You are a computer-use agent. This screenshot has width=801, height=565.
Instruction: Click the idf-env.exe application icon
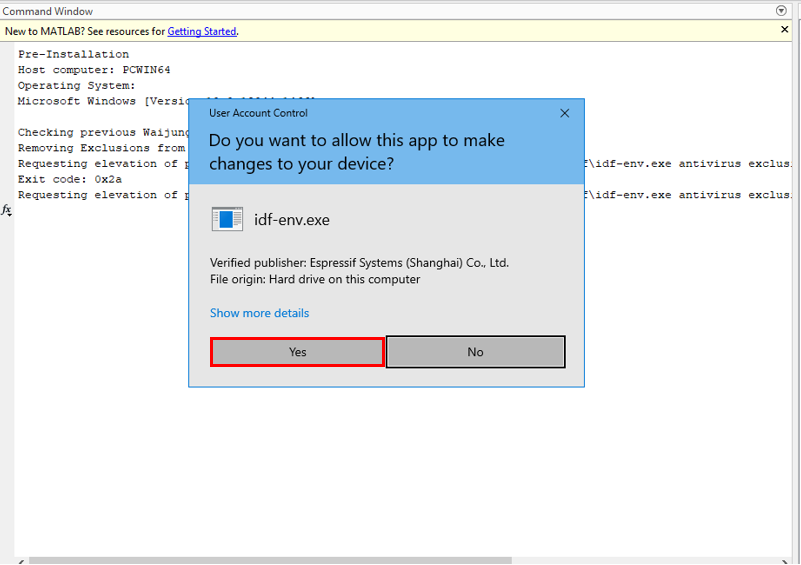click(x=227, y=219)
